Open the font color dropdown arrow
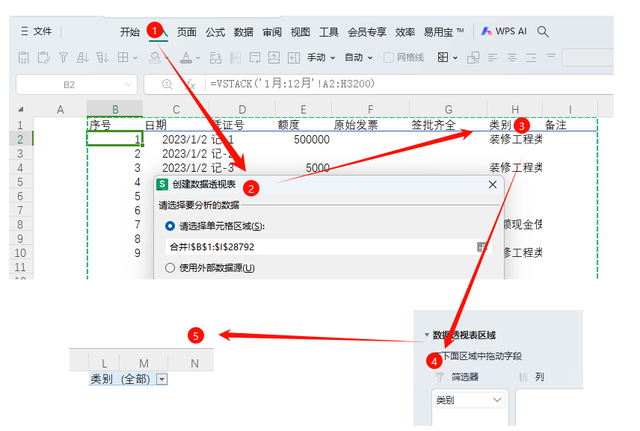 pos(198,58)
